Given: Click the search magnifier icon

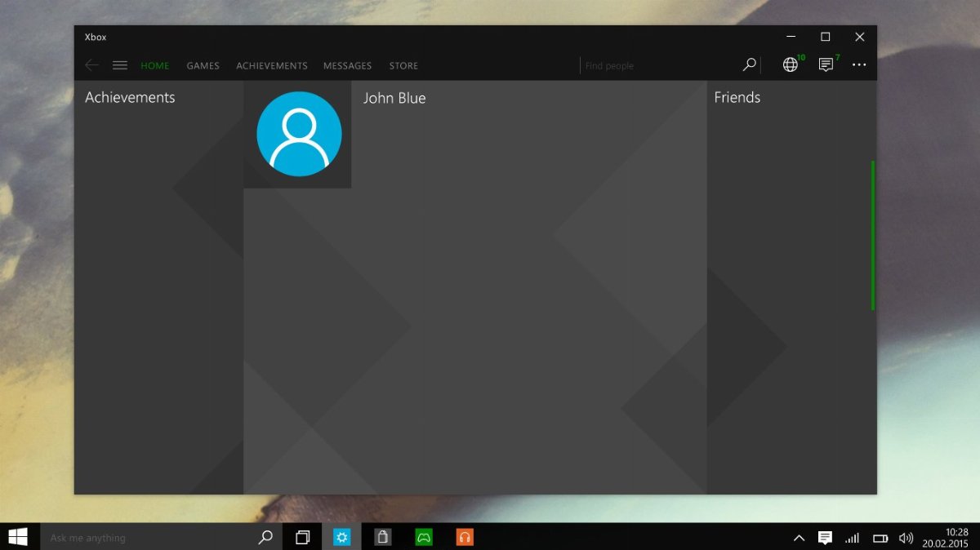Looking at the screenshot, I should click(749, 65).
